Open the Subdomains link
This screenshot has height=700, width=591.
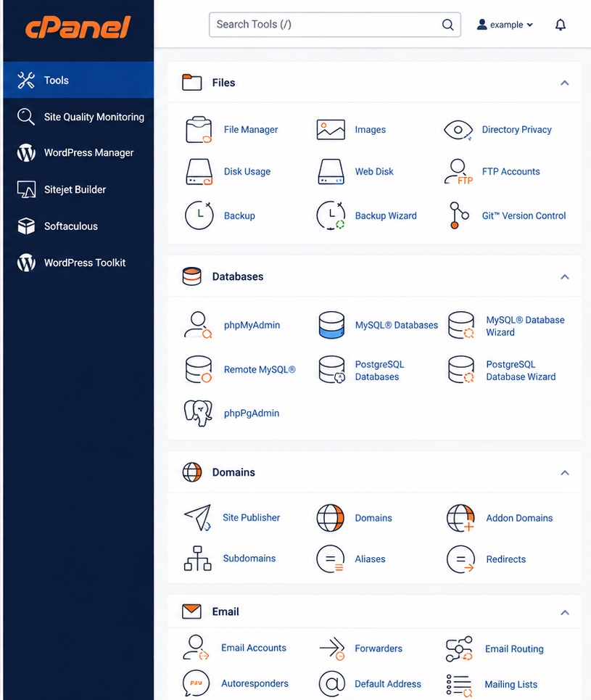tap(249, 558)
